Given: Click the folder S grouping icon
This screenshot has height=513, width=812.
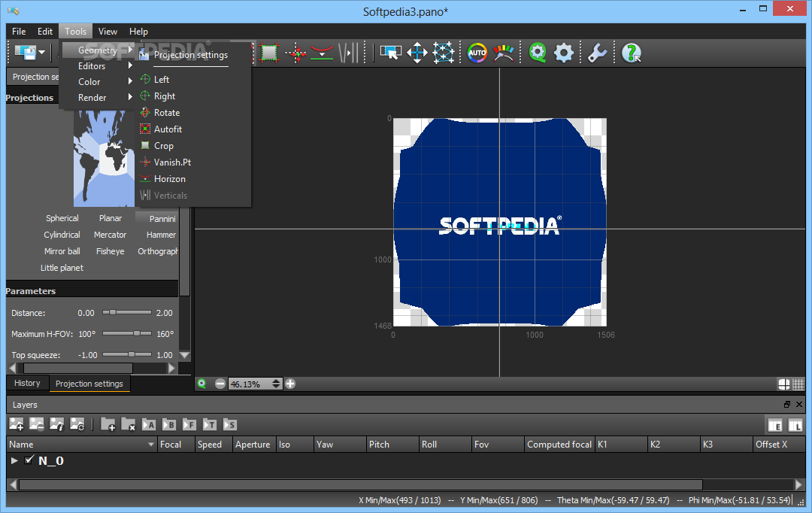Looking at the screenshot, I should point(230,424).
